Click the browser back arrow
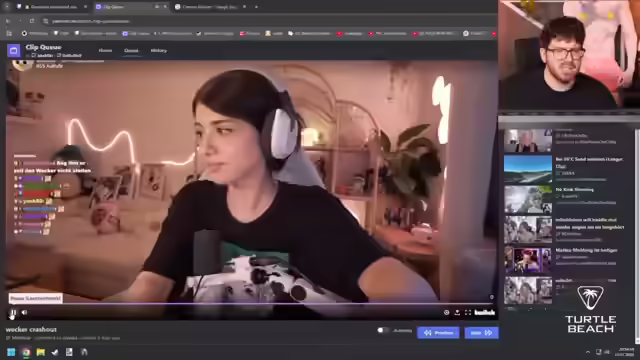Viewport: 640px width, 360px height. 8,21
